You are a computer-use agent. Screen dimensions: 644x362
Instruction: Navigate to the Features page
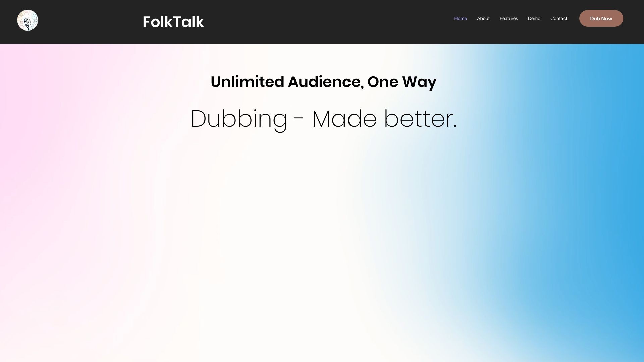point(508,18)
